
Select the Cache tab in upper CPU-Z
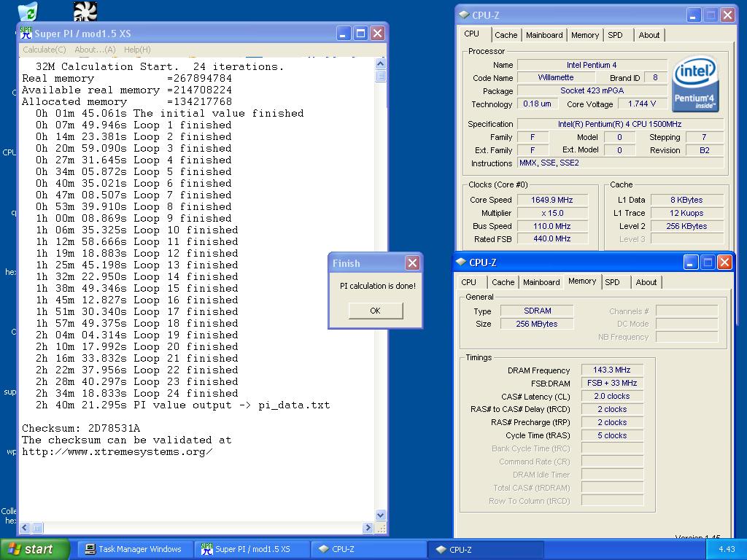tap(506, 35)
